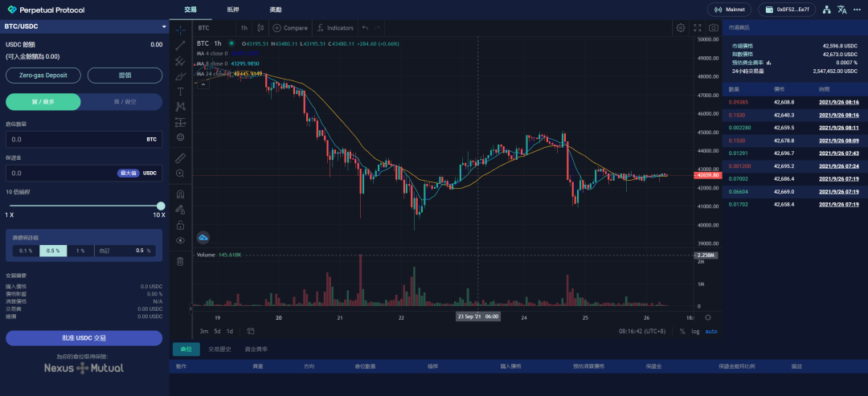Switch to the 倉位 positions tab
Image resolution: width=868 pixels, height=396 pixels.
point(186,349)
